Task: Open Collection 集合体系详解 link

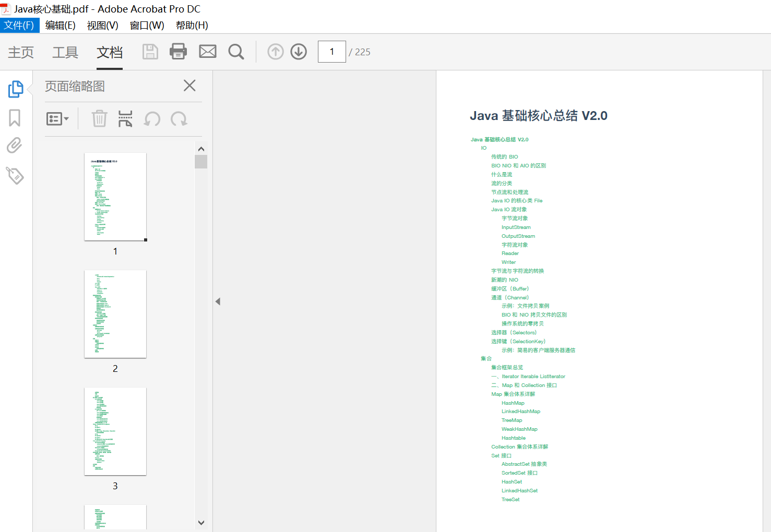Action: [519, 446]
